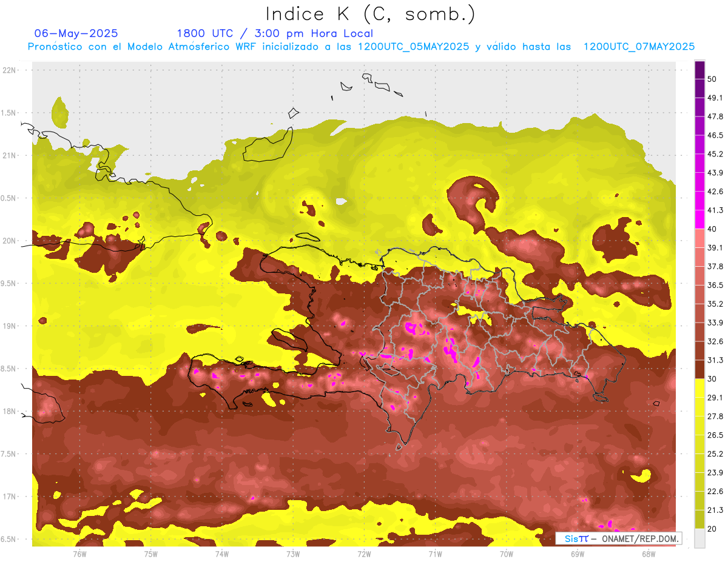Click the '22N' latitude label

click(10, 70)
